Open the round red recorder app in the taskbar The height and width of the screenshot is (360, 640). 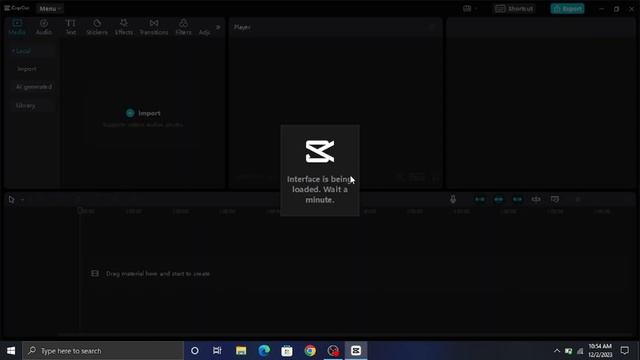pos(333,351)
